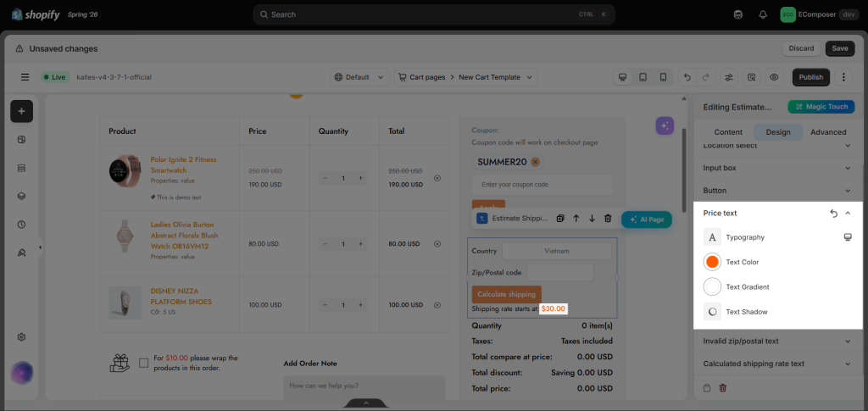Screen dimensions: 868x411
Task: Remove Polar Ignite 2 Fitness Smartwatch from cart
Action: click(x=437, y=178)
